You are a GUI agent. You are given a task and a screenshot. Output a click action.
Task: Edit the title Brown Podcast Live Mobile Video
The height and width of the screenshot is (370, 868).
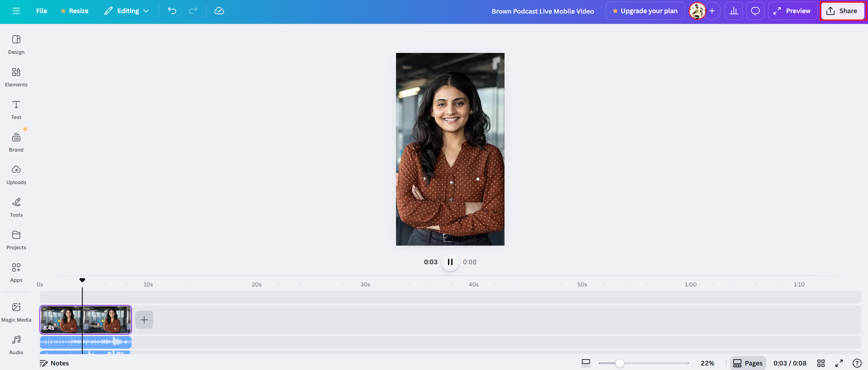coord(543,11)
